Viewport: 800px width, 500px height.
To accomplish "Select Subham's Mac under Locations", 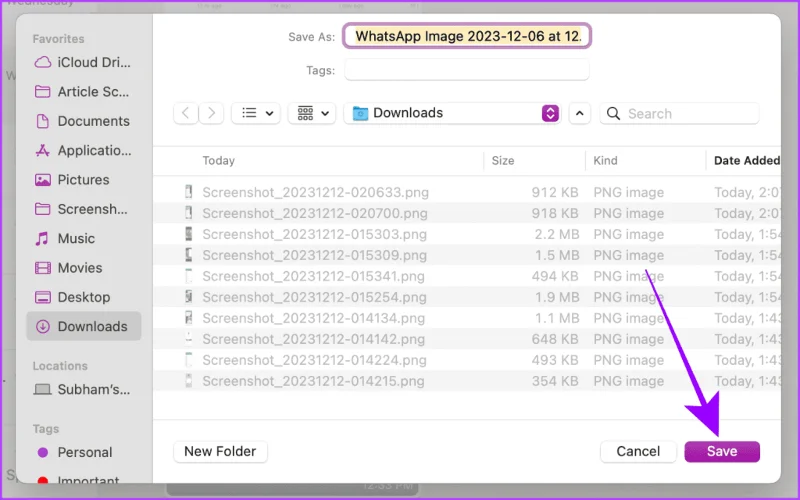I will 83,389.
